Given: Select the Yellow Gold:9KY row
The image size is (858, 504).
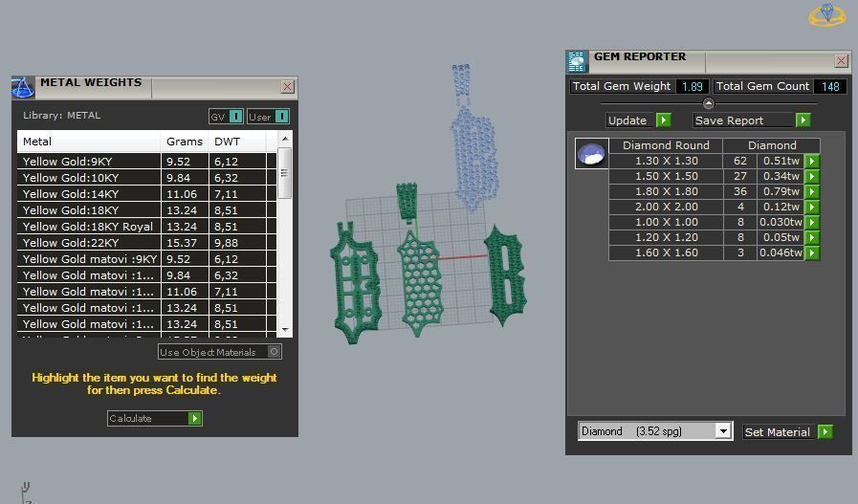Looking at the screenshot, I should click(147, 162).
